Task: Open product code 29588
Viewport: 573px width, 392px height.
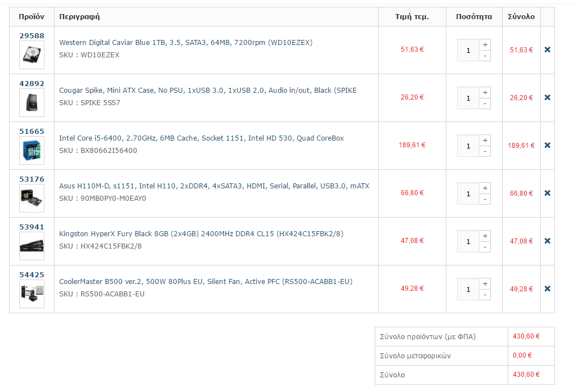Action: (x=32, y=36)
